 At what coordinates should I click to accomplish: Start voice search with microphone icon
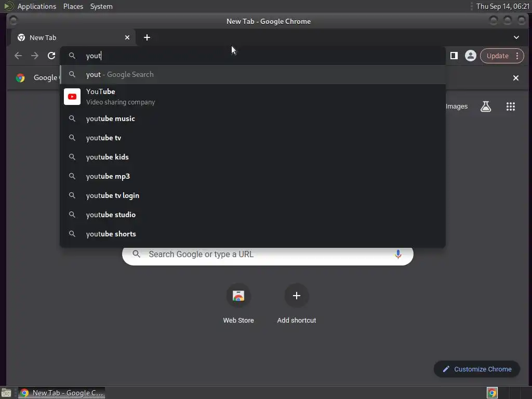[398, 254]
